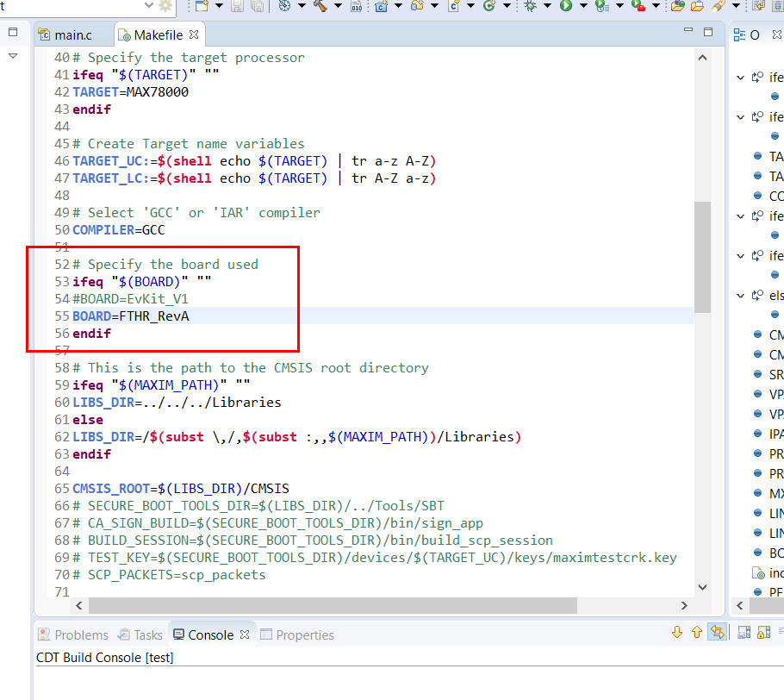
Task: Click the Run with profile icon
Action: tap(602, 5)
